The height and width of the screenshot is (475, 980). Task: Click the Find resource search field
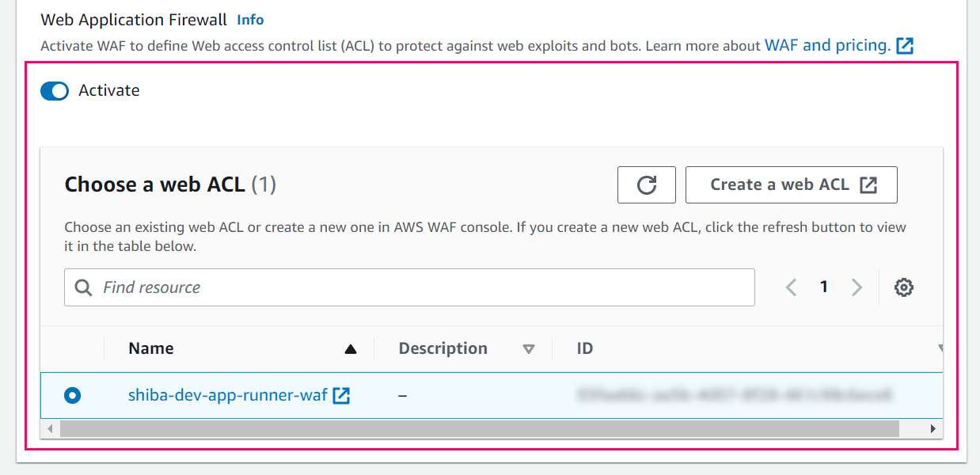409,287
